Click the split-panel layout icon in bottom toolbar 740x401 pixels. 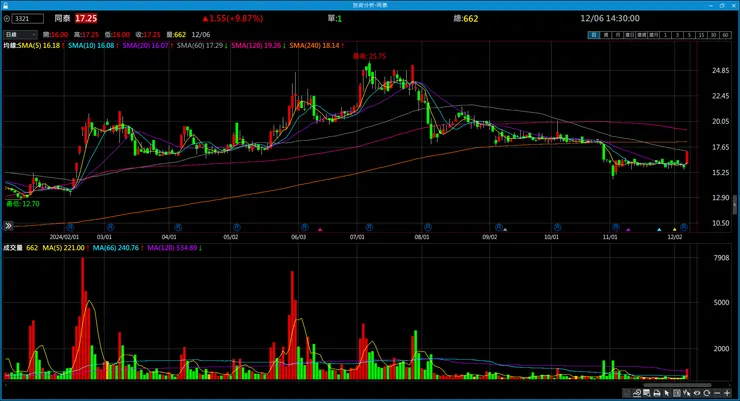[x=677, y=393]
